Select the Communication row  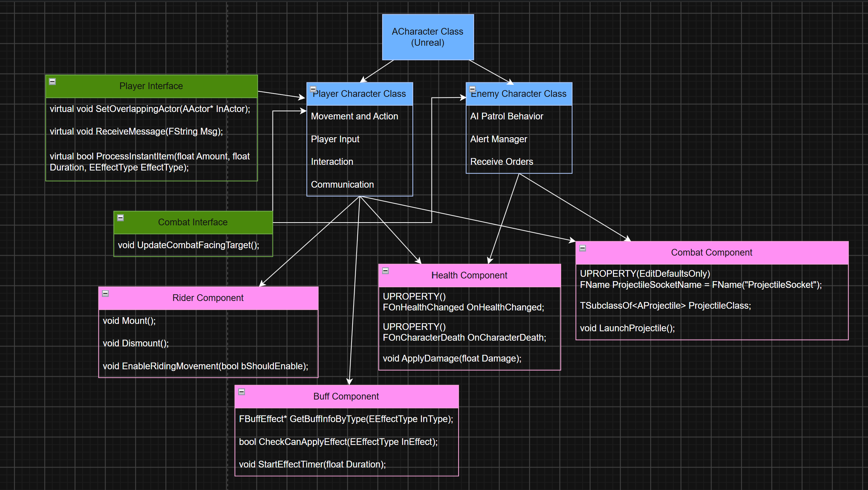[360, 185]
